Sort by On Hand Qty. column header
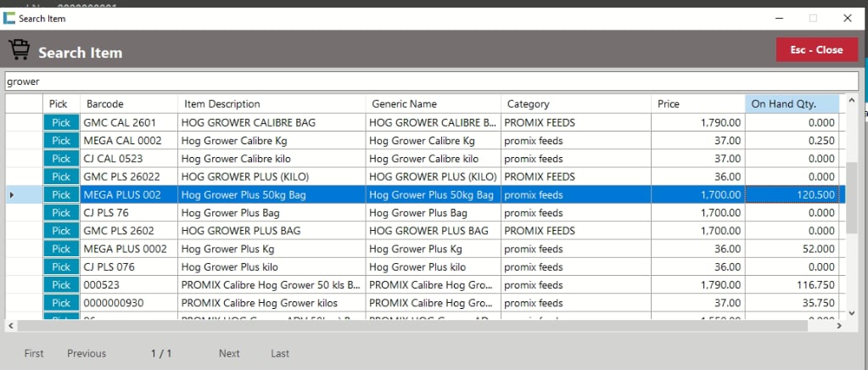 coord(791,104)
